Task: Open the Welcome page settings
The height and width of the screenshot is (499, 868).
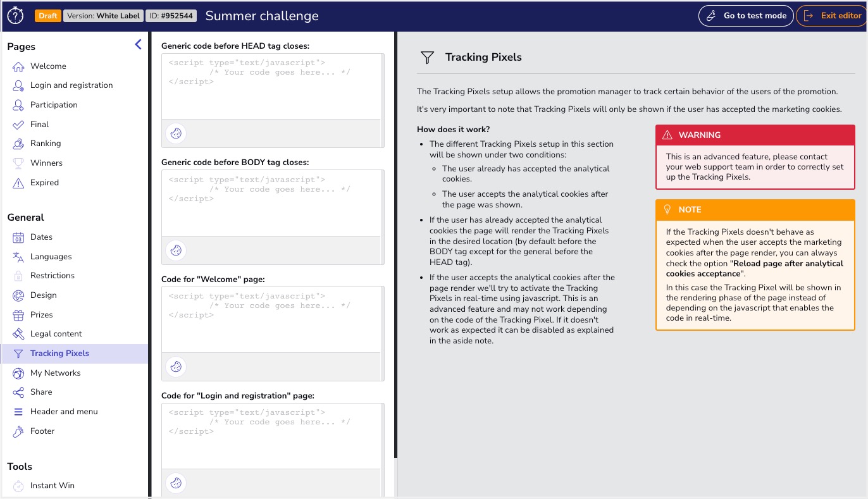Action: click(48, 66)
